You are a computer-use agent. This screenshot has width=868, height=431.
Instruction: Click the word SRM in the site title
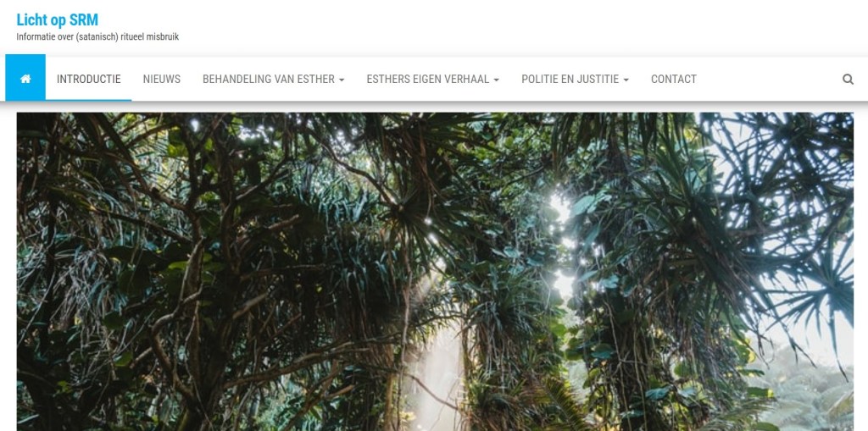click(x=84, y=20)
